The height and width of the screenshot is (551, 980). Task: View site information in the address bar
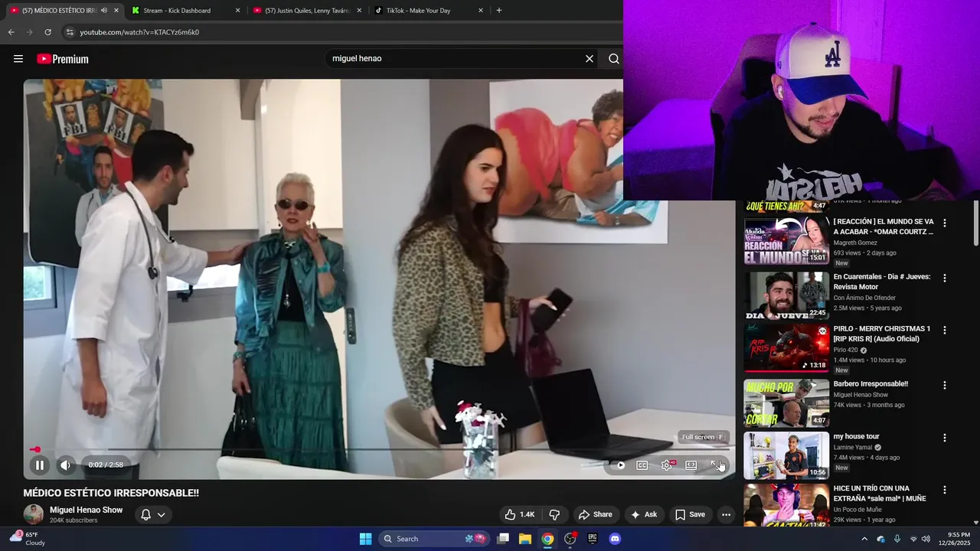point(70,32)
